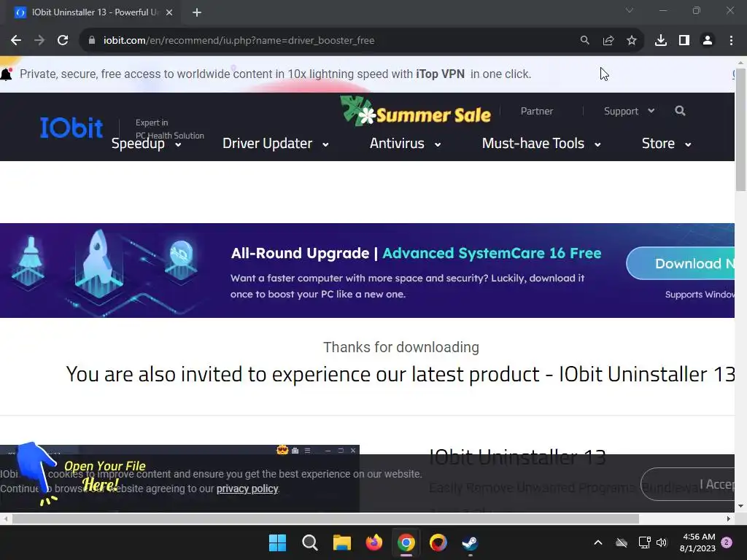
Task: Click the browser forward arrow
Action: tap(39, 41)
